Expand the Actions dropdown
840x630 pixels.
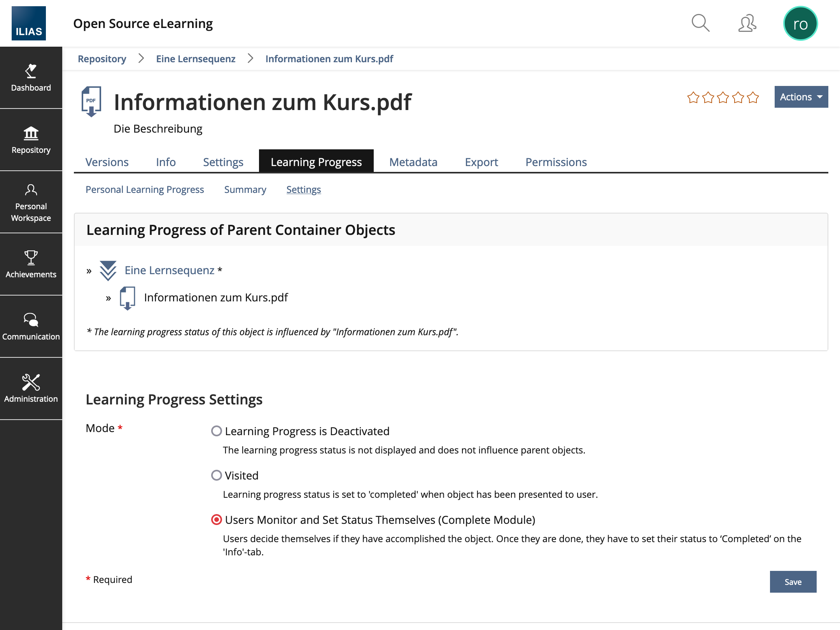tap(801, 97)
